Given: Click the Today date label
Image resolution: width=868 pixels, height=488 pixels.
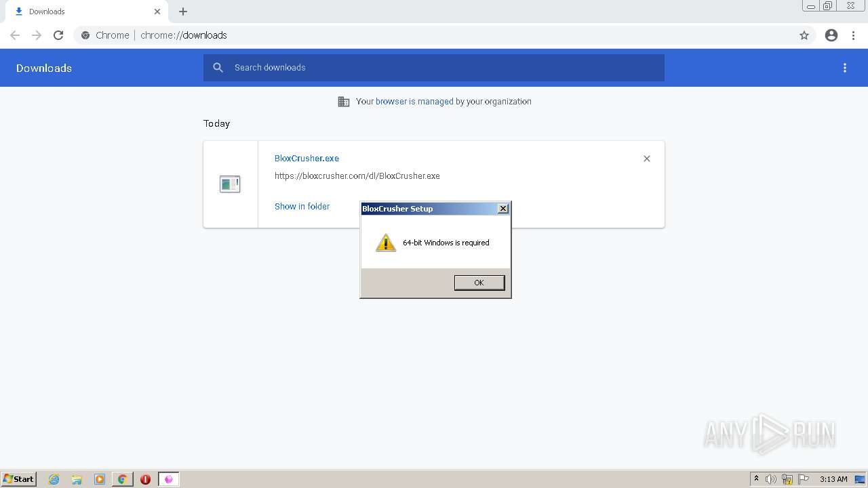Looking at the screenshot, I should point(216,123).
